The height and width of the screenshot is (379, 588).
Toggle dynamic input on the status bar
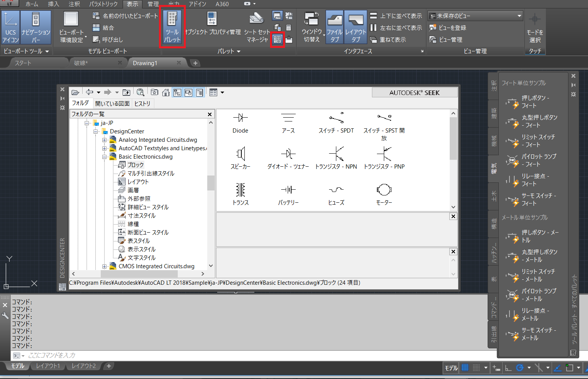click(496, 368)
